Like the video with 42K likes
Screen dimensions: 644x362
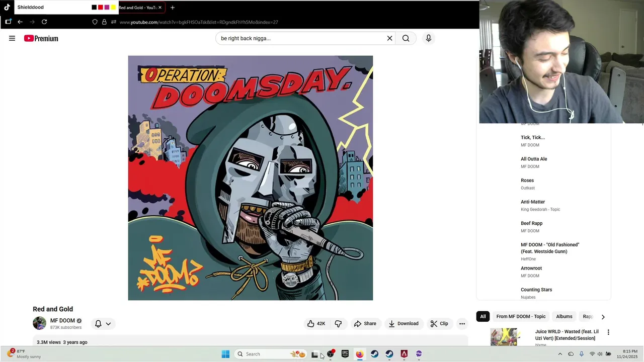(316, 324)
